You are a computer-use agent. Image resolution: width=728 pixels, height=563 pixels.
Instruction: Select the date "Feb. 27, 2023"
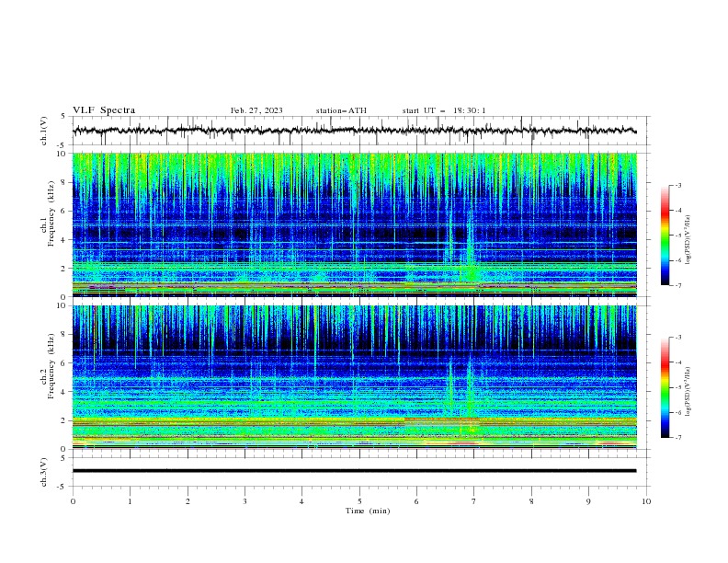coord(256,110)
